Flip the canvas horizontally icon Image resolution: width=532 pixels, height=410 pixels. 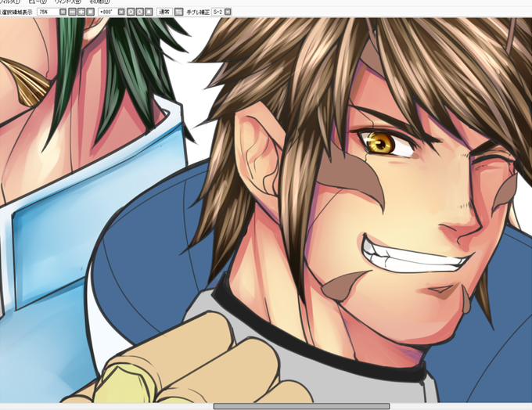(x=178, y=12)
